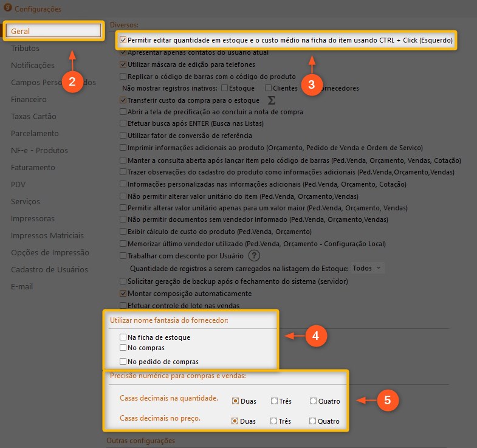Toggle Utilizar máscara de edição para telefones
Viewport: 477px width, 448px height.
coord(123,64)
